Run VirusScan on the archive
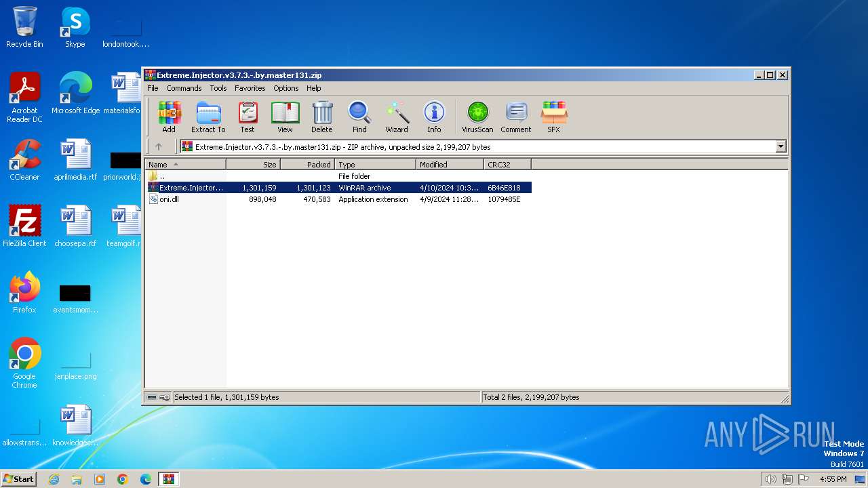 point(477,117)
